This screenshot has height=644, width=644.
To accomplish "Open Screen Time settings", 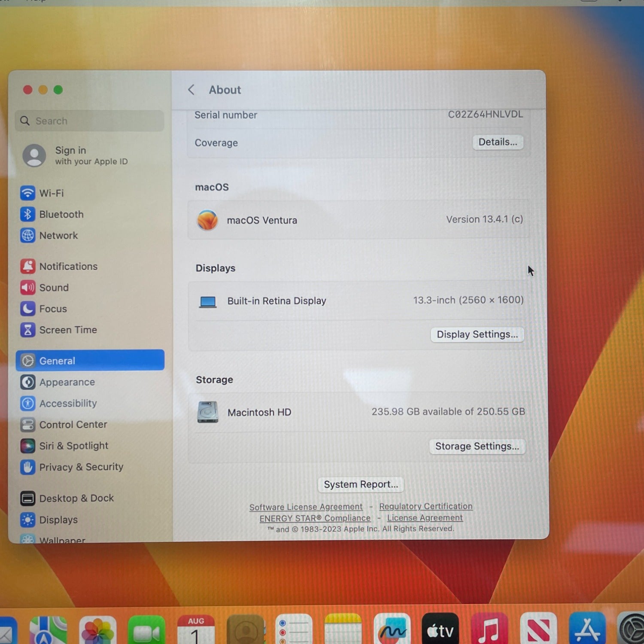I will [x=90, y=330].
